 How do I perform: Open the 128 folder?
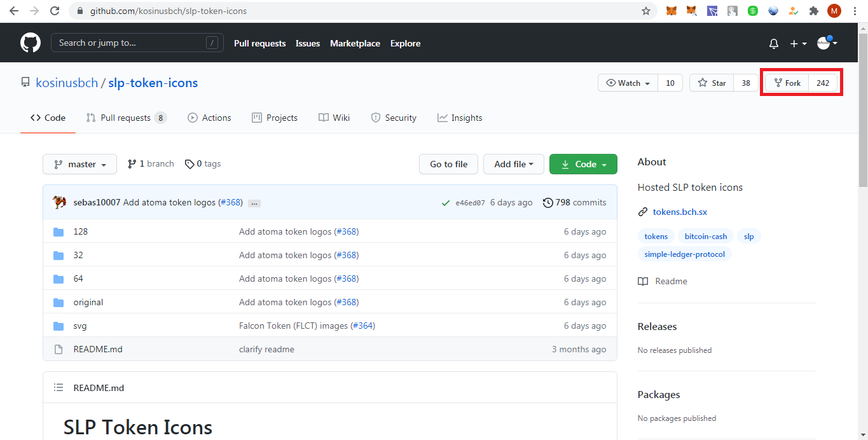[80, 231]
